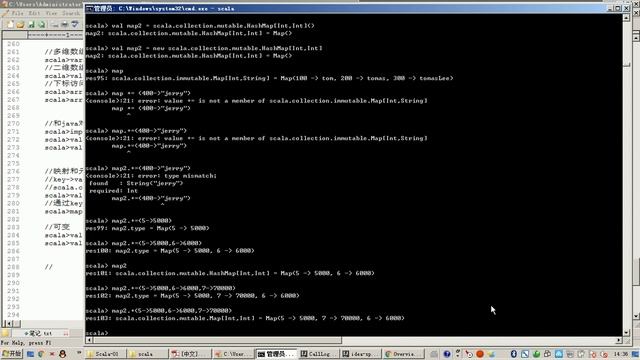Click the taskbar clock showing 14:36
Screen dimensions: 640x360
pos(620,354)
